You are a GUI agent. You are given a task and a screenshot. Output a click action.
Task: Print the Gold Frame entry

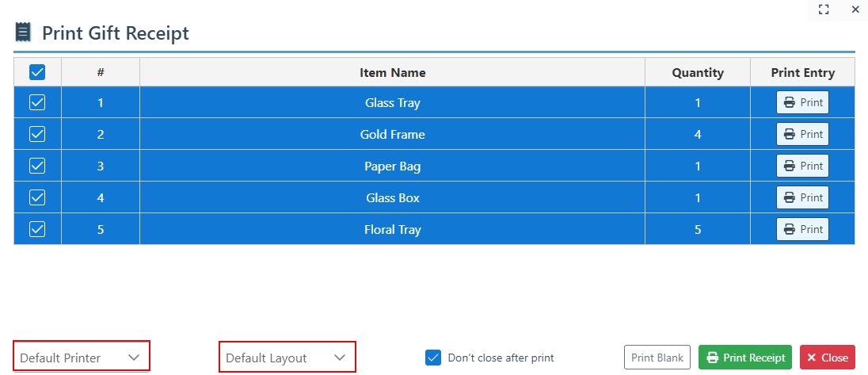coord(802,135)
